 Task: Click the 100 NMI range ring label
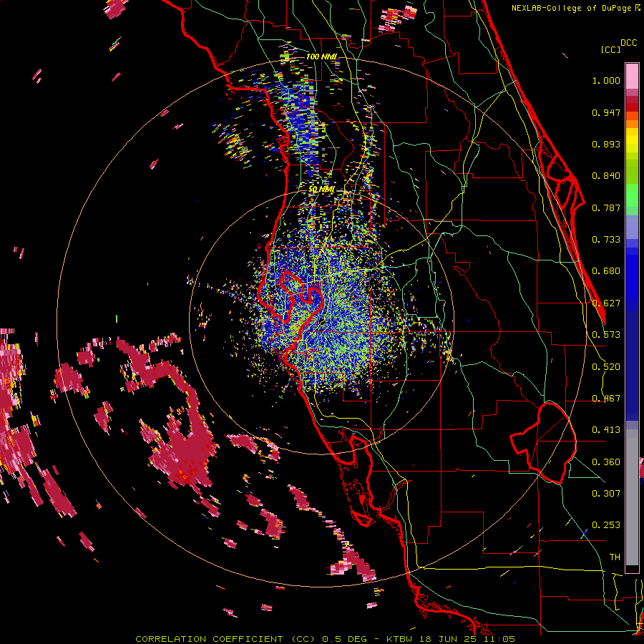(x=321, y=57)
